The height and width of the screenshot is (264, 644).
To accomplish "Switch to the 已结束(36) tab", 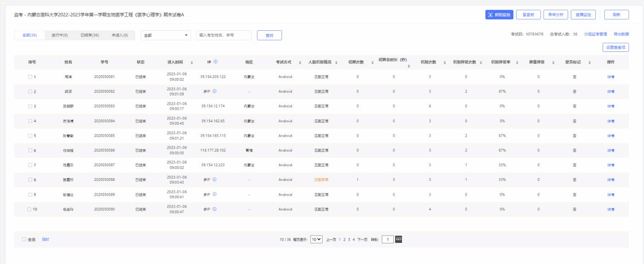I will 90,36.
